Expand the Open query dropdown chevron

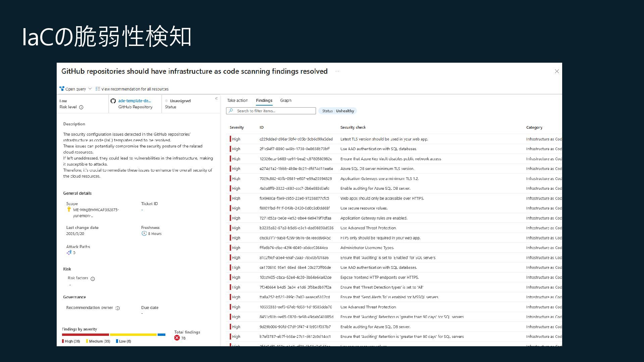pyautogui.click(x=90, y=89)
